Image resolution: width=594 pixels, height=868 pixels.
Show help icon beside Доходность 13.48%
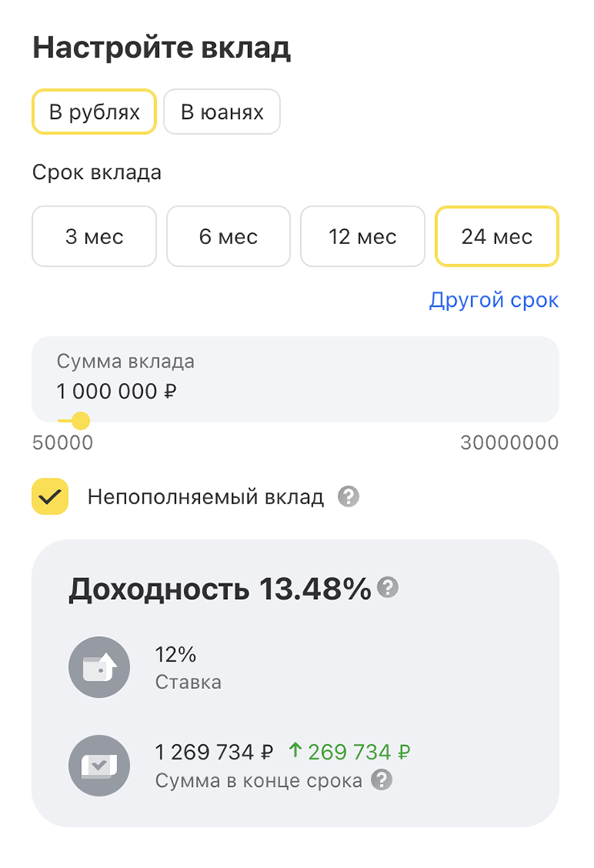[x=388, y=587]
